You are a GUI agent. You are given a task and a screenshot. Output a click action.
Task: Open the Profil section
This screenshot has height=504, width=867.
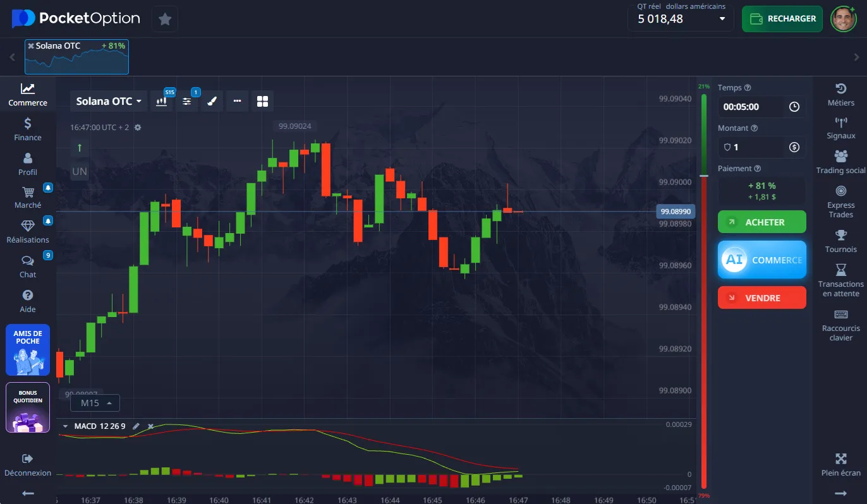tap(28, 164)
